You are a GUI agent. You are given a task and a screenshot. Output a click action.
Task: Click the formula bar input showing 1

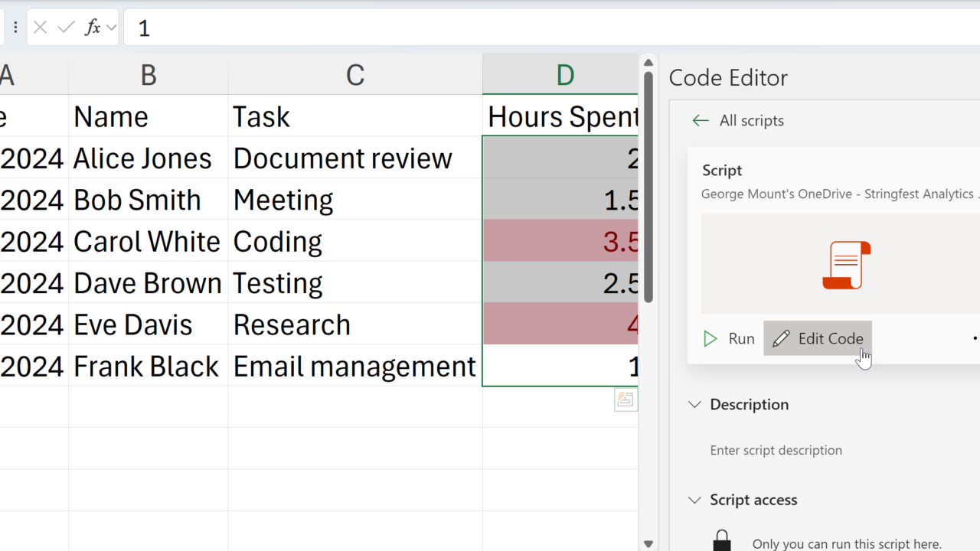(x=536, y=28)
